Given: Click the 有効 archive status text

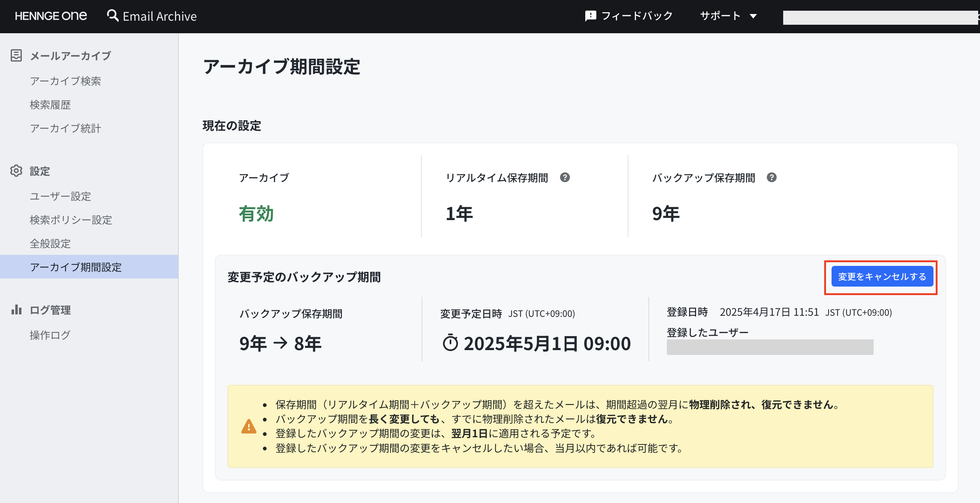Looking at the screenshot, I should (256, 213).
